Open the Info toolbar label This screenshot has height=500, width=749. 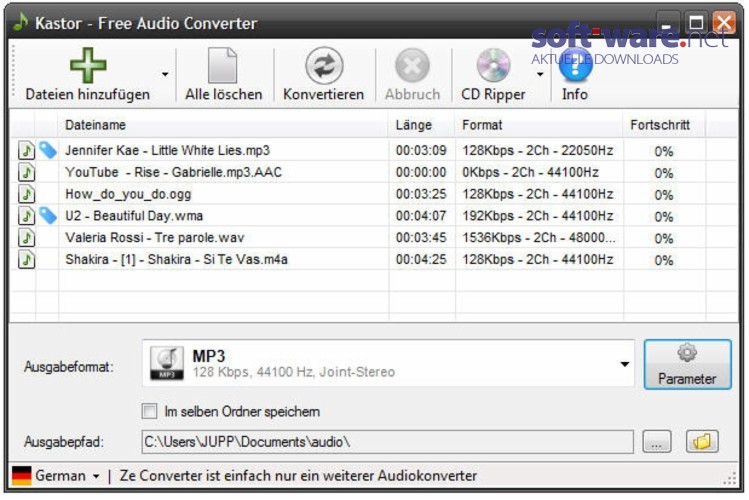click(575, 95)
